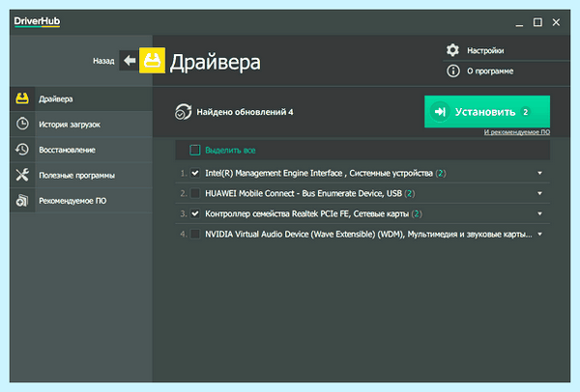
Task: Click Выделить все label text
Action: pyautogui.click(x=230, y=151)
